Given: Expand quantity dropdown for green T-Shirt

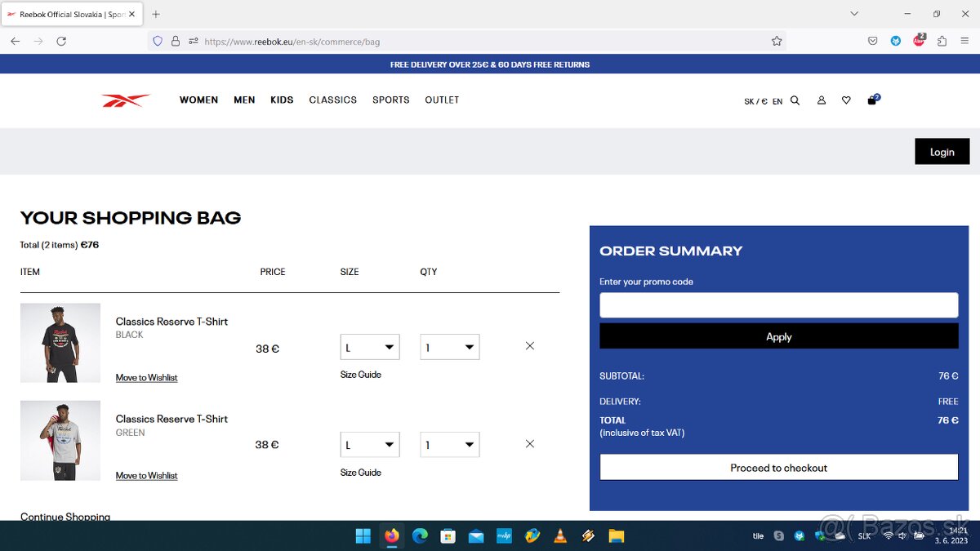Looking at the screenshot, I should point(449,445).
